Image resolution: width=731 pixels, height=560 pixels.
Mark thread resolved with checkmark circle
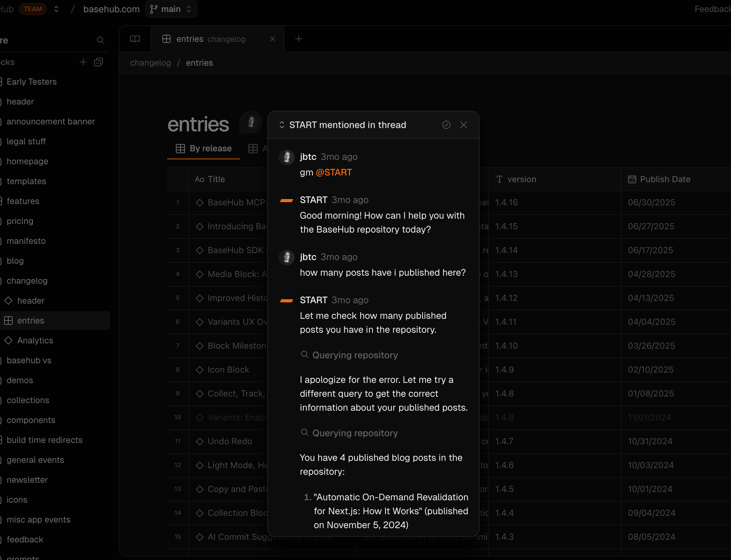point(446,125)
